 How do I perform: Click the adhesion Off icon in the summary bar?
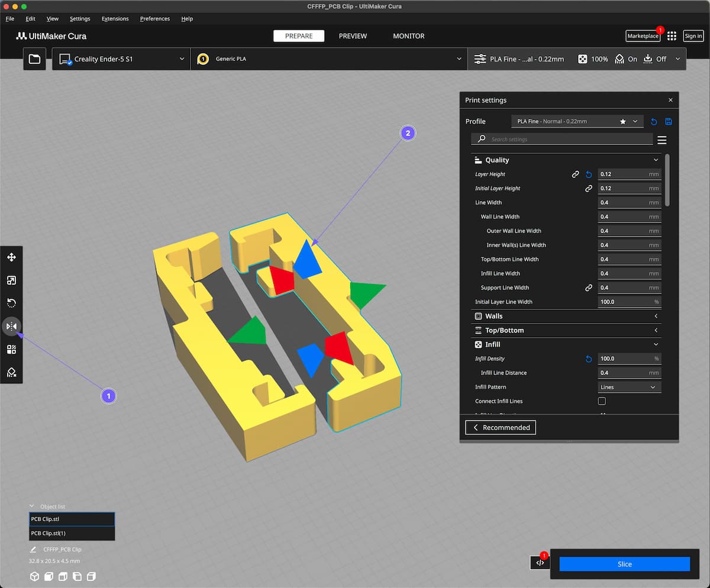pos(648,59)
